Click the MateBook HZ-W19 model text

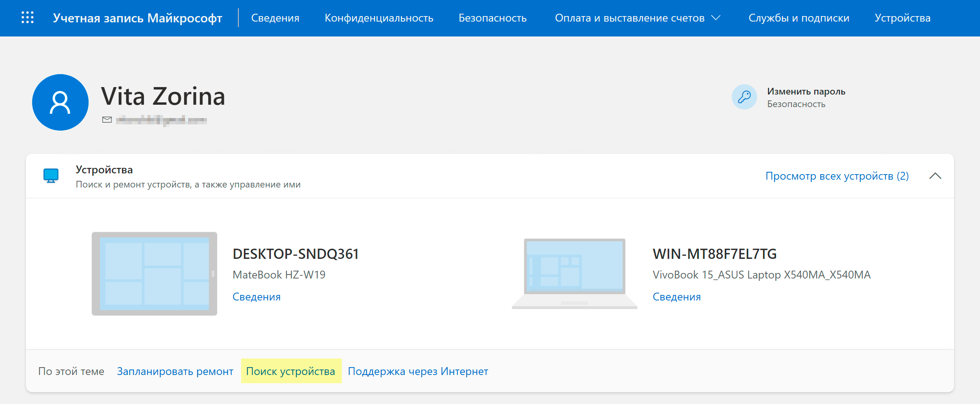279,275
